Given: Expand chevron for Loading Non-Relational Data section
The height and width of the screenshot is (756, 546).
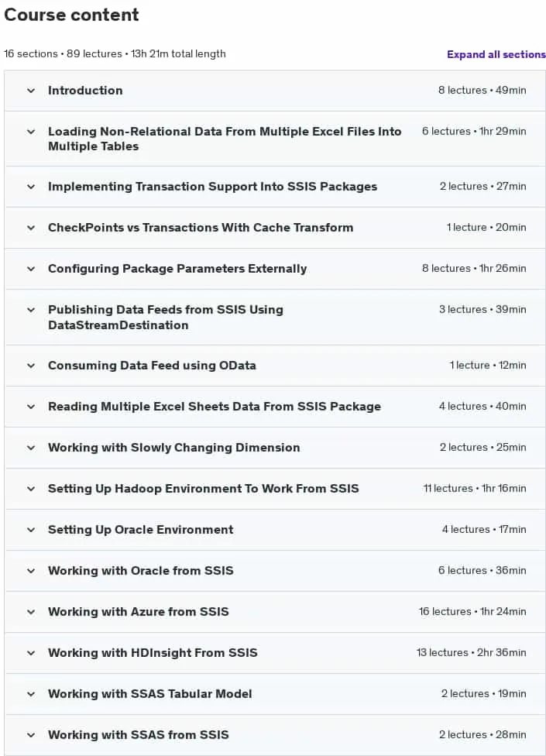Looking at the screenshot, I should tap(31, 132).
